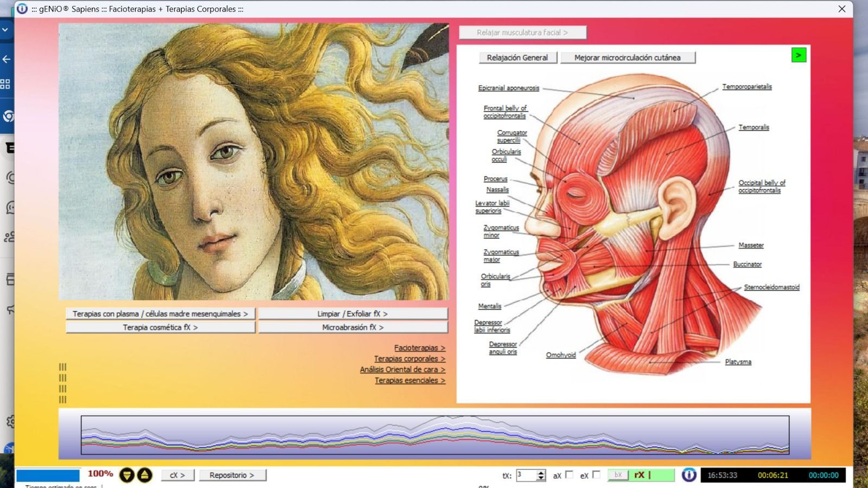Select the Mentalis label

point(489,306)
